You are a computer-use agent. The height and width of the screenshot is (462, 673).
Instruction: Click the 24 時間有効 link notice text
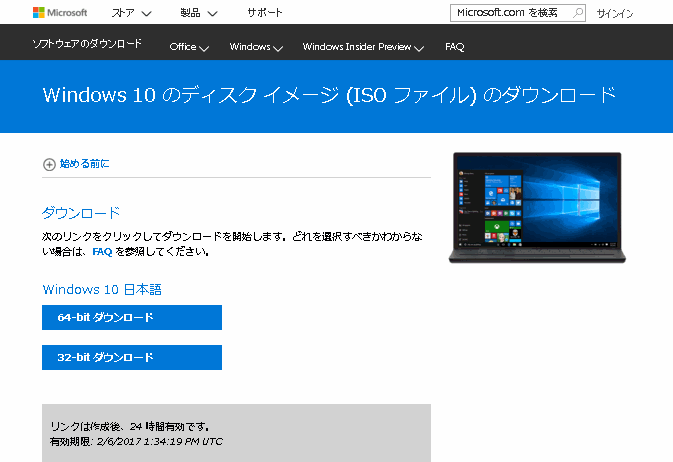(x=130, y=426)
